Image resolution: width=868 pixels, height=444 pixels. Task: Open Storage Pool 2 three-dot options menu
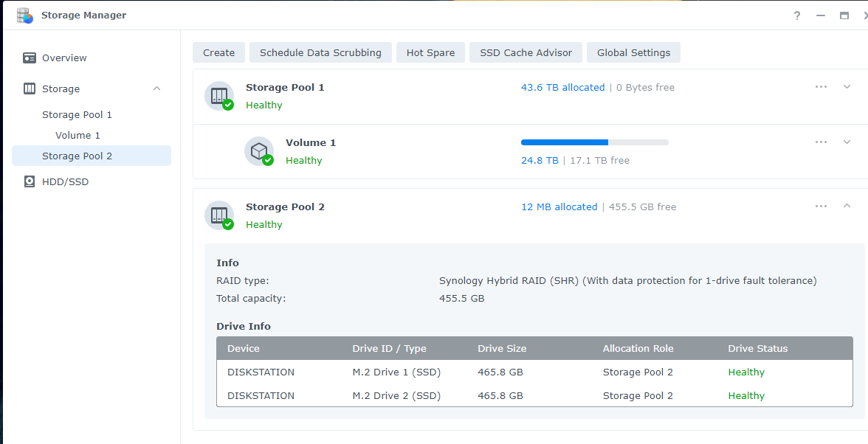821,207
